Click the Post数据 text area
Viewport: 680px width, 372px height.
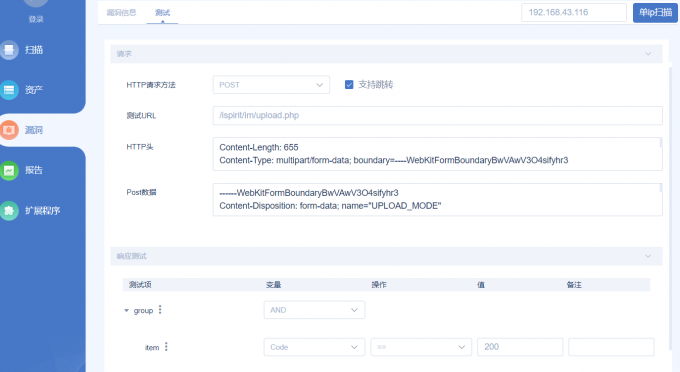coord(438,199)
